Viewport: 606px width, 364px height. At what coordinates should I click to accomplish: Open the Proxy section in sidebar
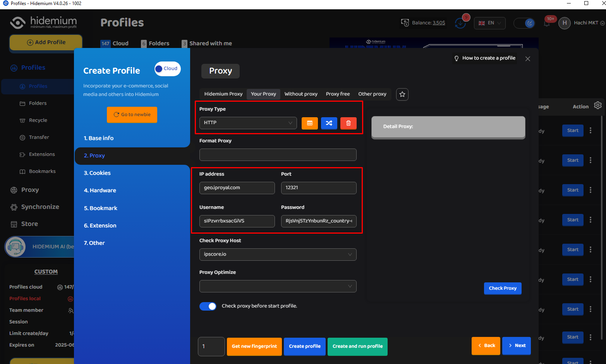pos(30,190)
